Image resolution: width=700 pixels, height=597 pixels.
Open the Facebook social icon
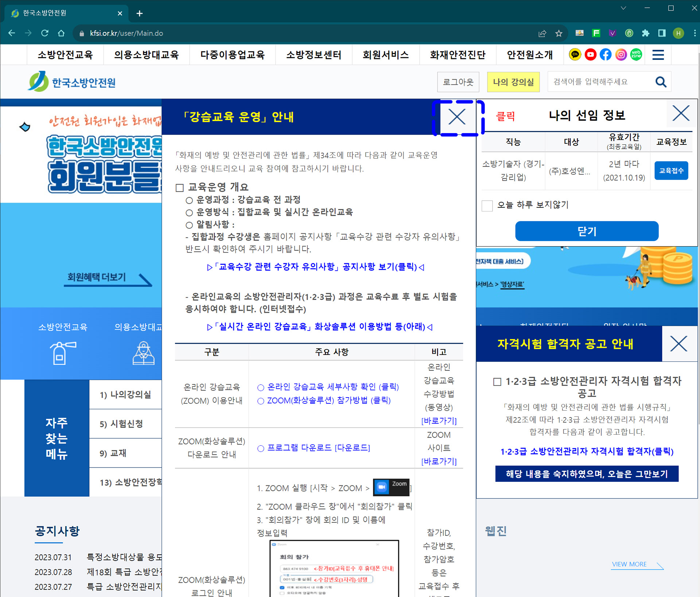pyautogui.click(x=606, y=55)
